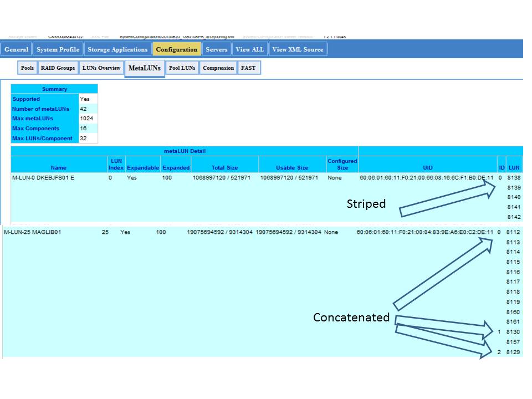Click UID ending A6:E0:C2:DE:11
This screenshot has height=399, width=532.
click(425, 232)
